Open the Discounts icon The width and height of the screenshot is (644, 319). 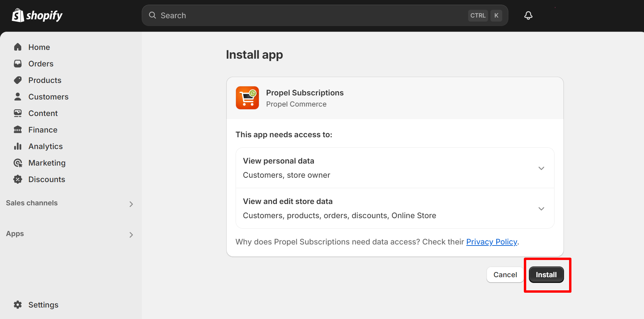point(18,179)
